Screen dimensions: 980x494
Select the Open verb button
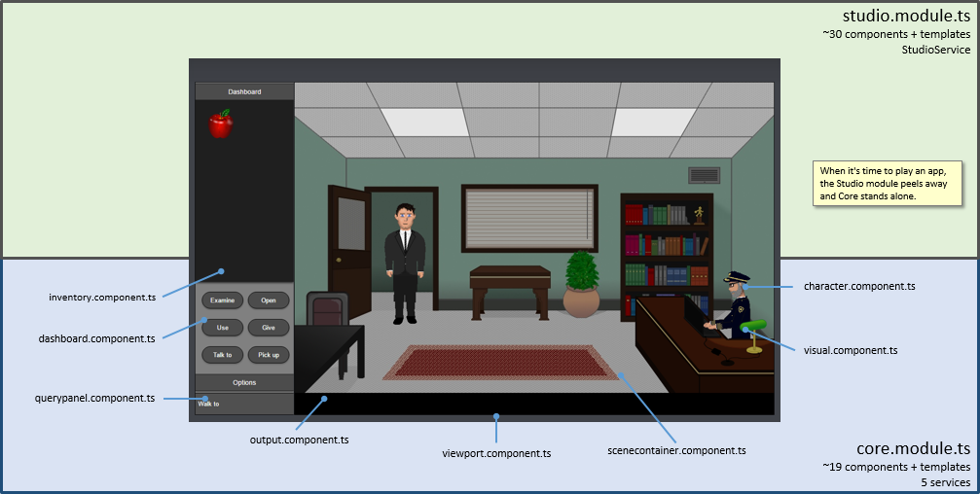pyautogui.click(x=269, y=300)
